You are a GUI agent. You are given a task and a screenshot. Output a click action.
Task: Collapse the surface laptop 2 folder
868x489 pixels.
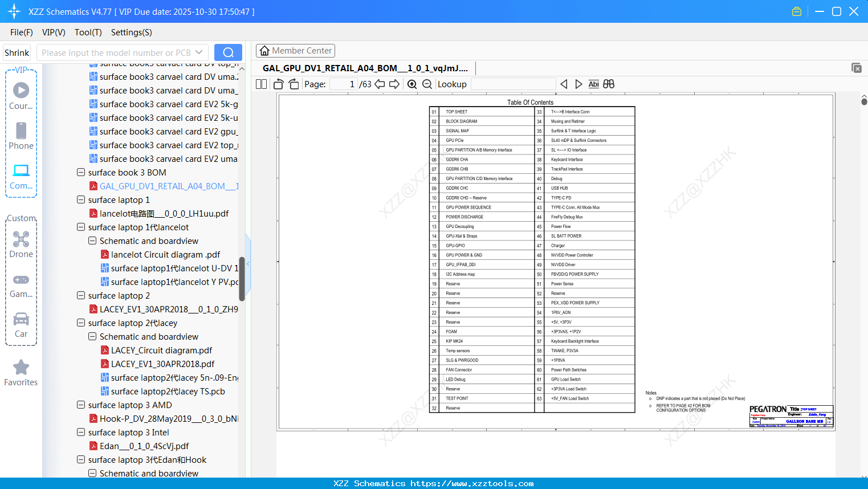[x=81, y=296]
